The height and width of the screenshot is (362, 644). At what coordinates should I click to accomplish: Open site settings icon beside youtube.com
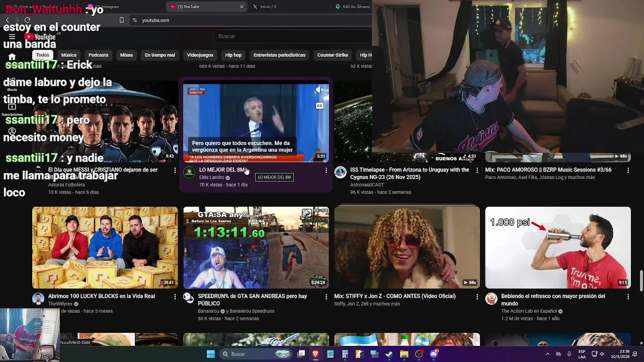(x=134, y=20)
